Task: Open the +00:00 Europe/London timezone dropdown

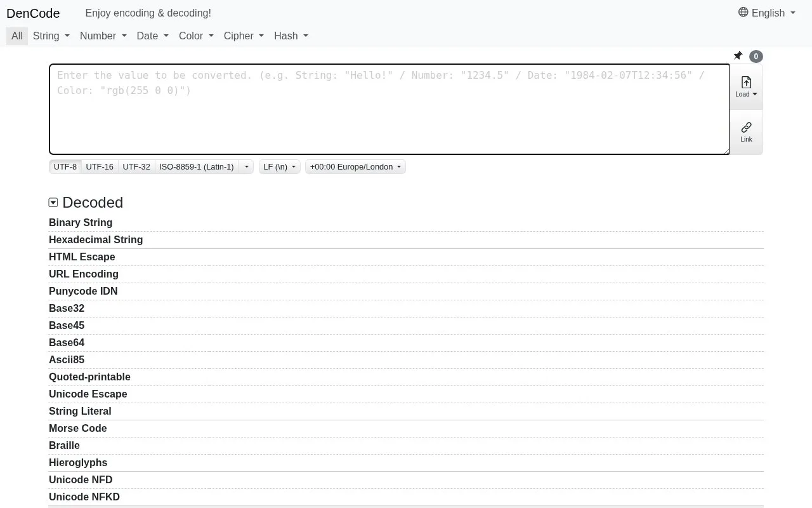Action: click(x=355, y=167)
